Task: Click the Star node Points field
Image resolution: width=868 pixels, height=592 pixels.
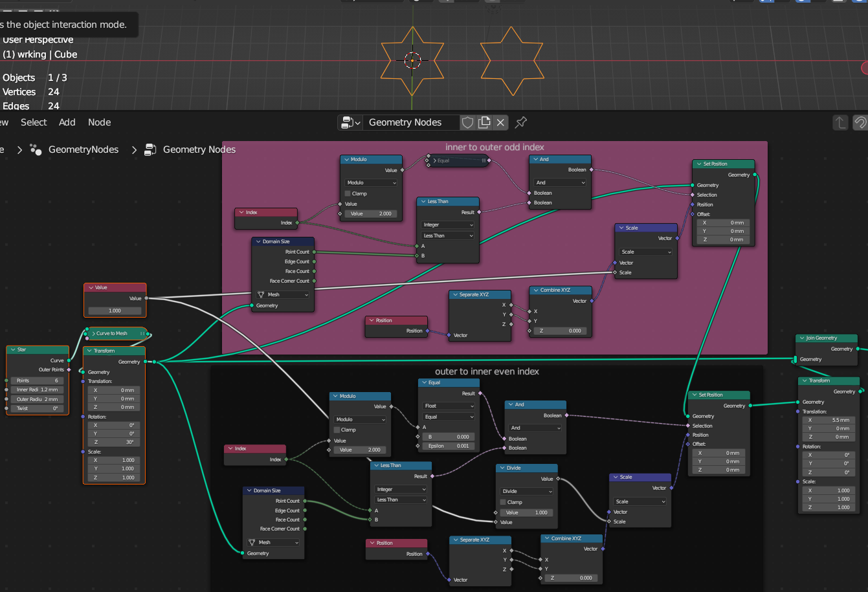Action: [38, 380]
